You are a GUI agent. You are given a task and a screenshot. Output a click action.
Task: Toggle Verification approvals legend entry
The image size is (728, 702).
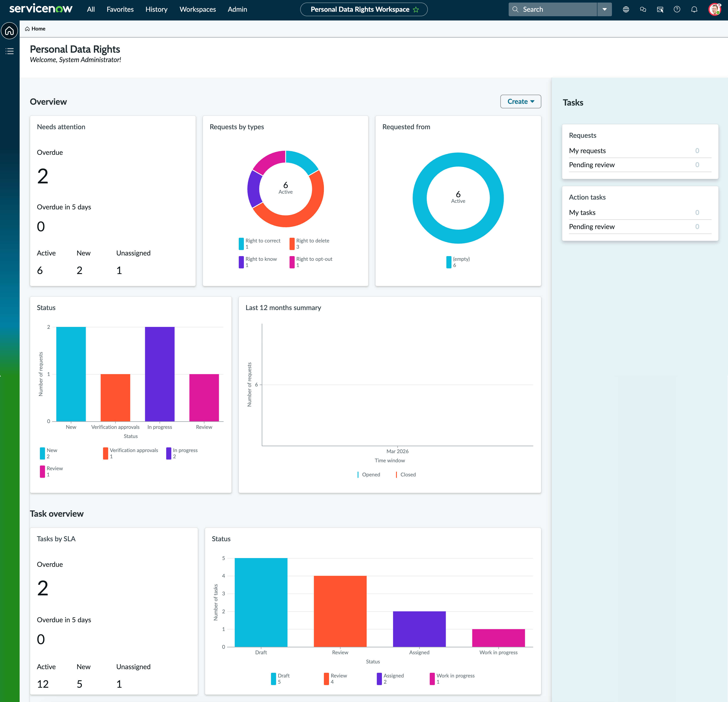131,453
